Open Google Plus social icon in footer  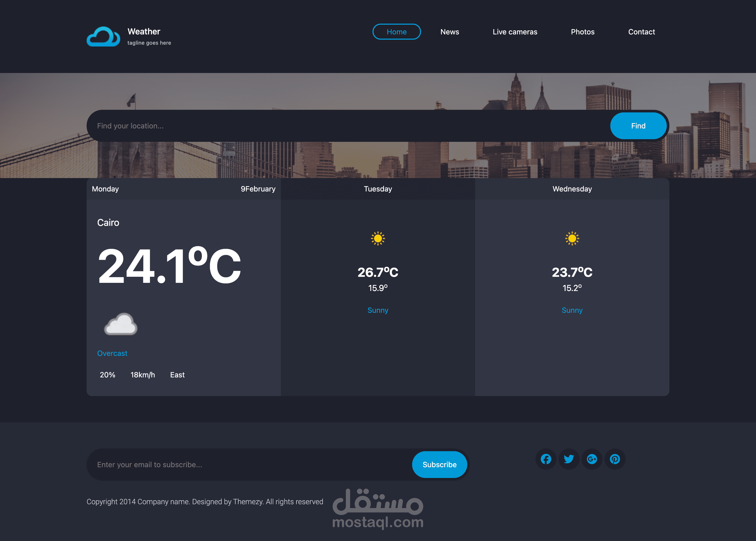(x=592, y=459)
